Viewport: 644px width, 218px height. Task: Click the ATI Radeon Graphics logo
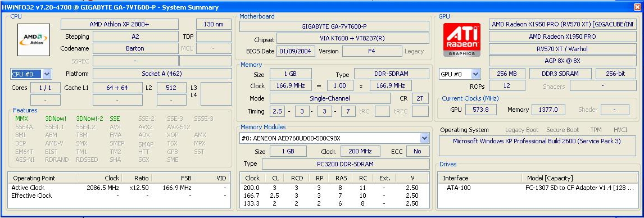(461, 40)
